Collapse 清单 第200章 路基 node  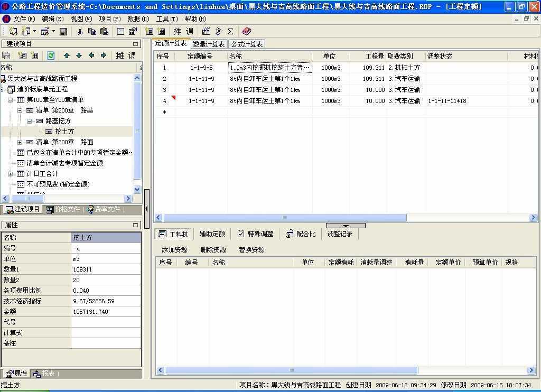pyautogui.click(x=20, y=111)
